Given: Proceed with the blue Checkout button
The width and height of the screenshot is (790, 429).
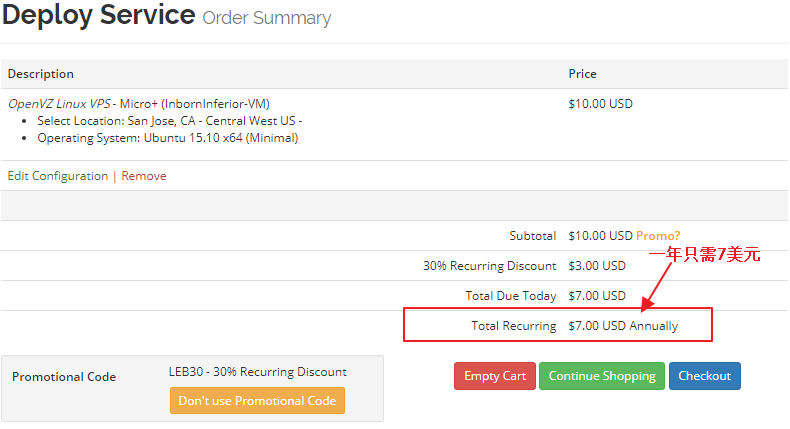Looking at the screenshot, I should (704, 376).
